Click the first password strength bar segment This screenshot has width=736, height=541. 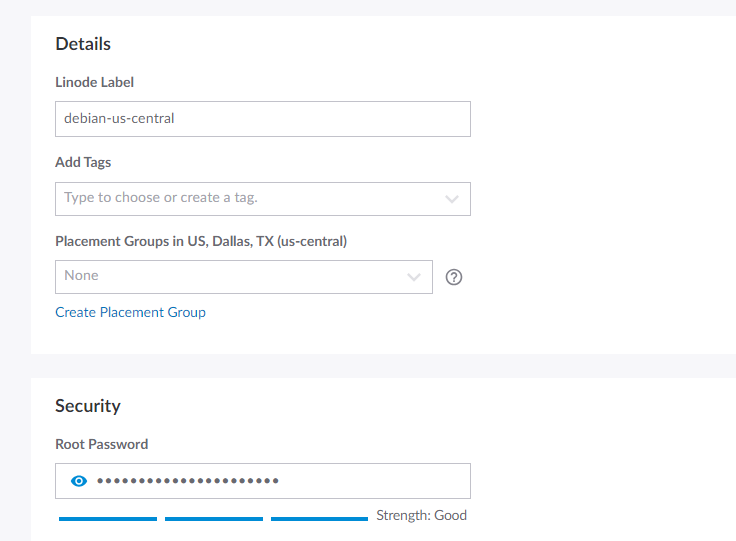(x=108, y=518)
